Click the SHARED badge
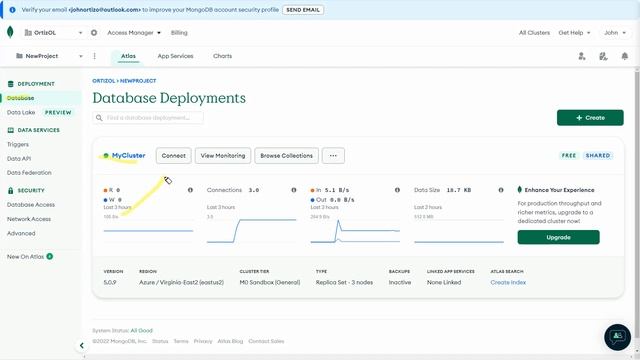The image size is (640, 360). click(x=598, y=156)
